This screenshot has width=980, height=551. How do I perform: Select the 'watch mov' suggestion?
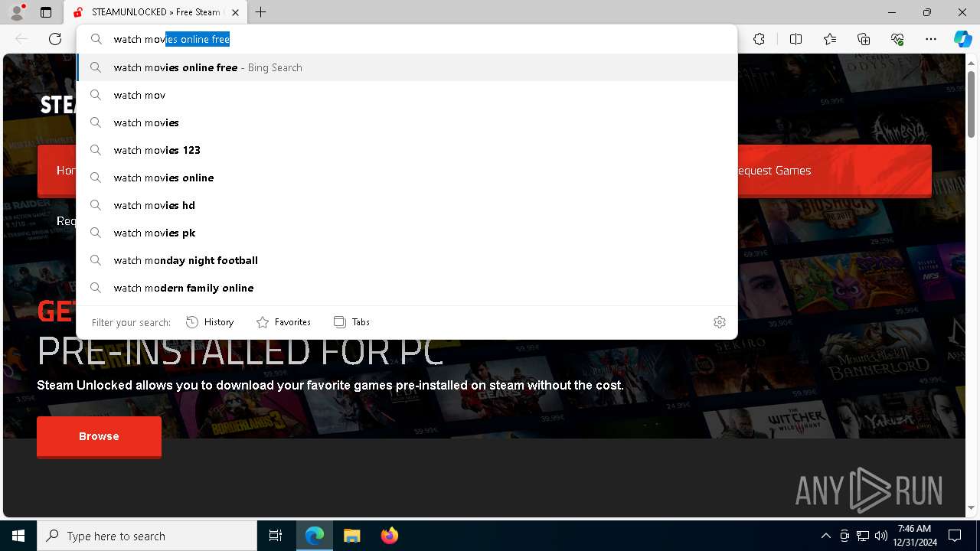[407, 95]
